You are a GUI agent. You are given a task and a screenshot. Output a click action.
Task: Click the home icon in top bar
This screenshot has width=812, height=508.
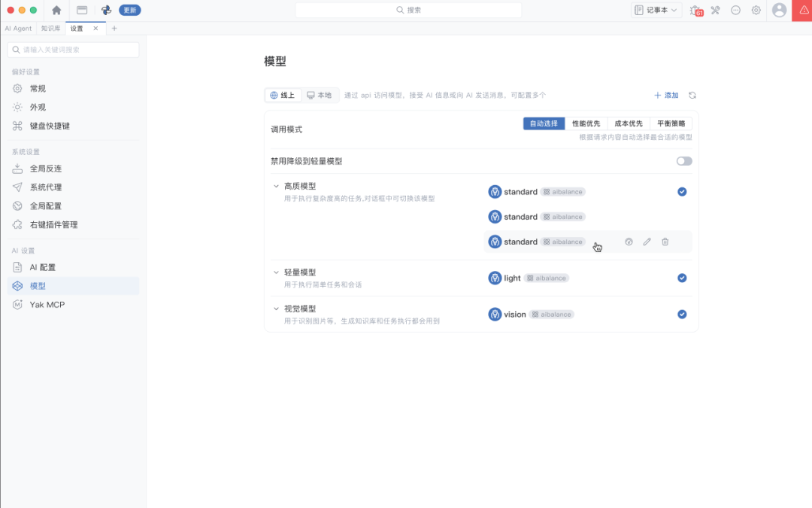(56, 10)
